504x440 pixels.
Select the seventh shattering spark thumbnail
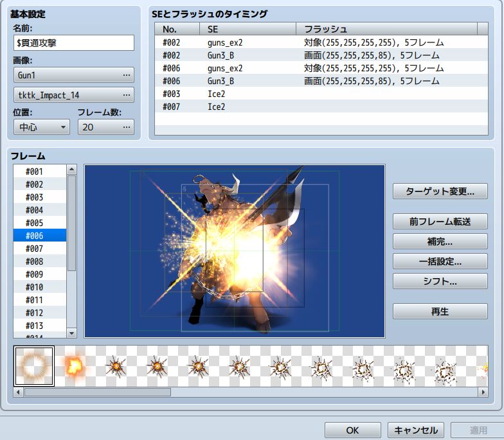(280, 366)
